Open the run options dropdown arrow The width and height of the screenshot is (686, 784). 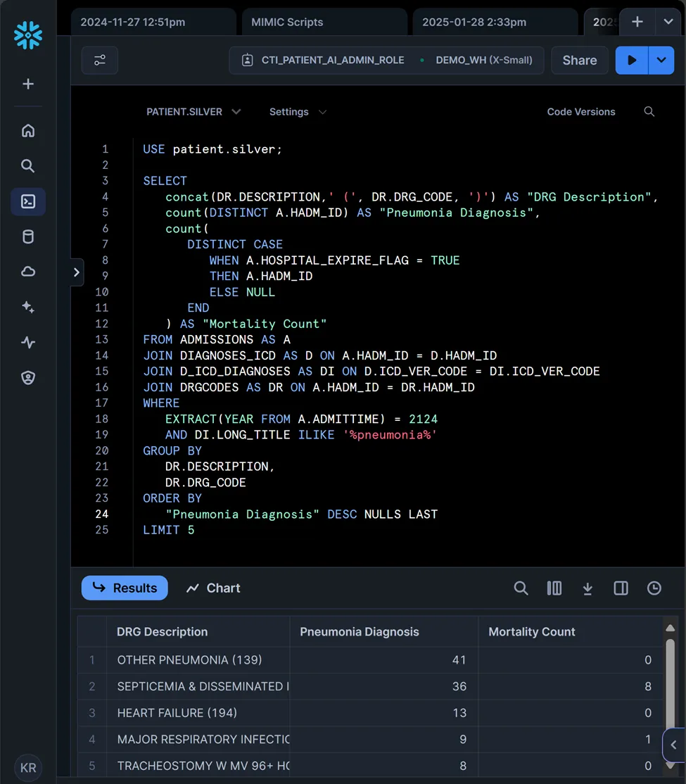click(661, 60)
